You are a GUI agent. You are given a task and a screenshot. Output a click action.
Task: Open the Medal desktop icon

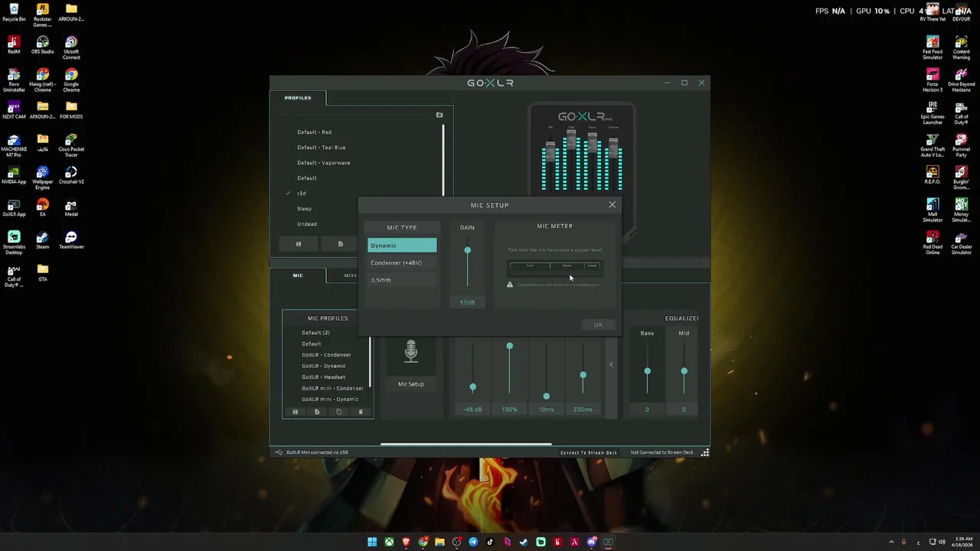71,207
